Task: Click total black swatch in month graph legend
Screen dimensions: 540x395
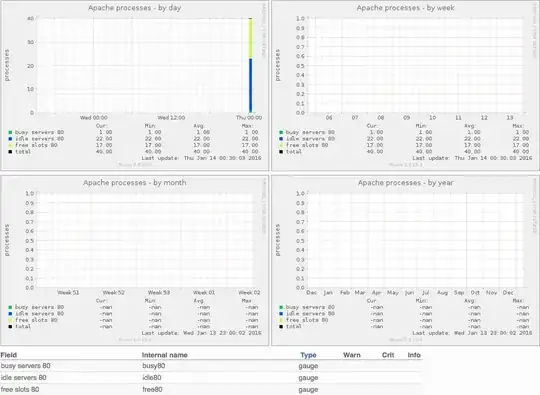Action: [x=10, y=327]
